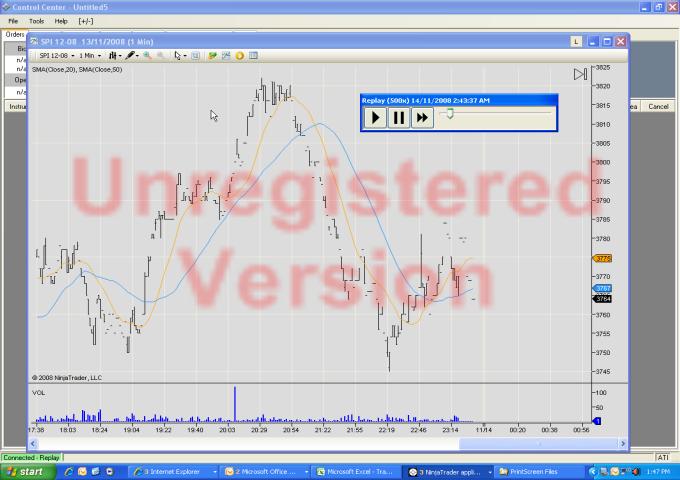The image size is (680, 480).
Task: Click the © 2008 NinjaTrader, LLC text
Action: tap(67, 378)
